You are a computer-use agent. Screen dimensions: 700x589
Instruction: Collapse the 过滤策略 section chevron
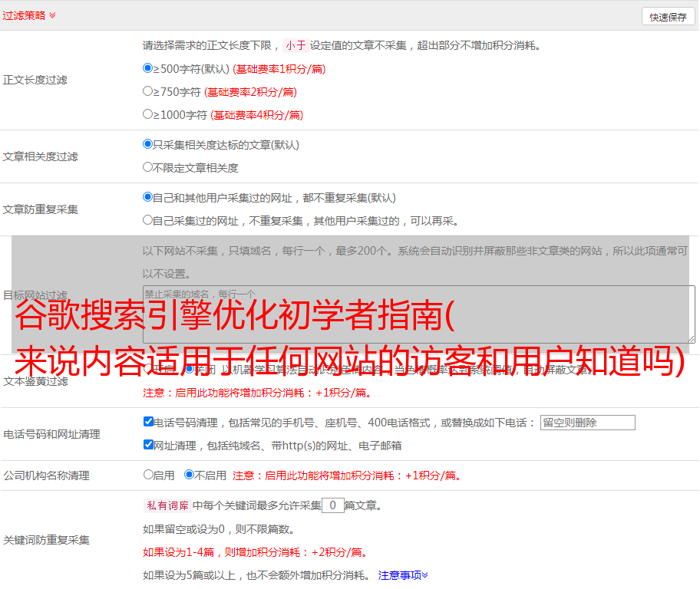pos(52,15)
